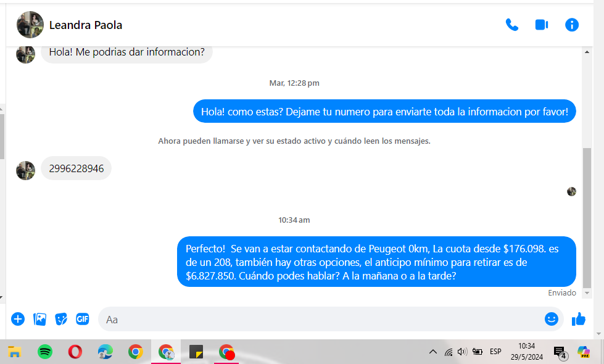Show hidden system tray icons
The image size is (604, 364).
click(x=433, y=352)
